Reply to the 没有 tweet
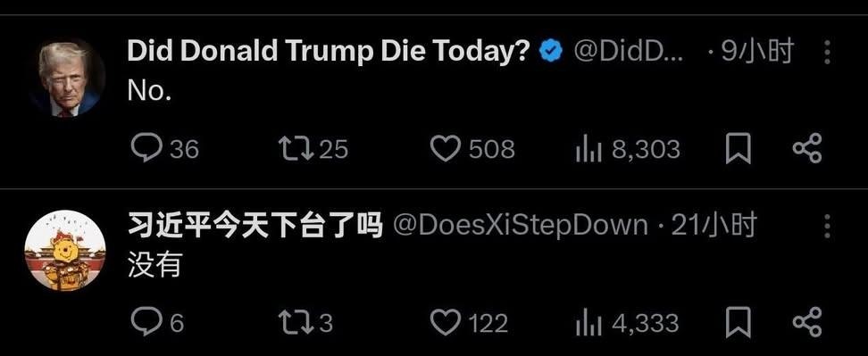Image resolution: width=868 pixels, height=356 pixels. tap(146, 322)
